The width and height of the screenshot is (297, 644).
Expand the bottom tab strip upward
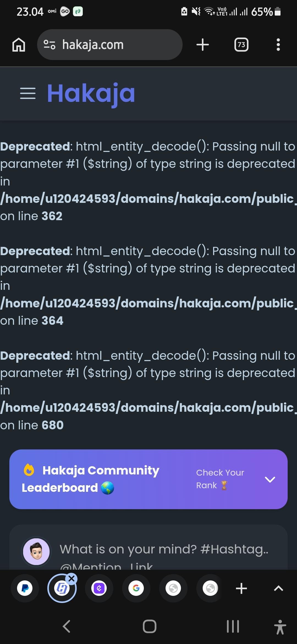278,588
